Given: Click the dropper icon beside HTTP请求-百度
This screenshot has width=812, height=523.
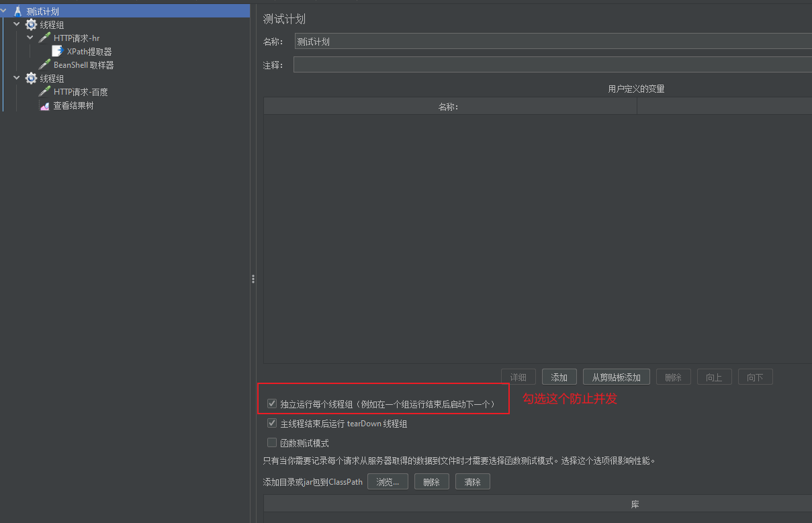Looking at the screenshot, I should pos(45,92).
